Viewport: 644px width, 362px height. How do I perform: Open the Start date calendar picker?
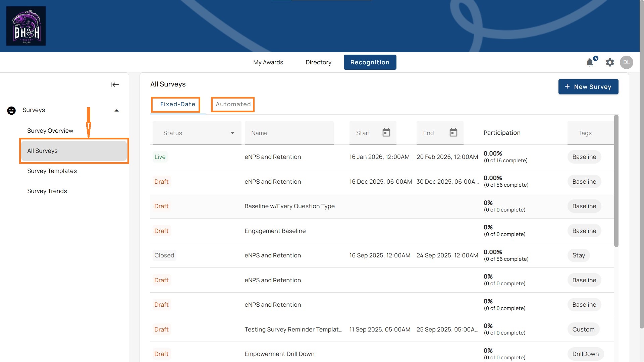click(x=386, y=133)
